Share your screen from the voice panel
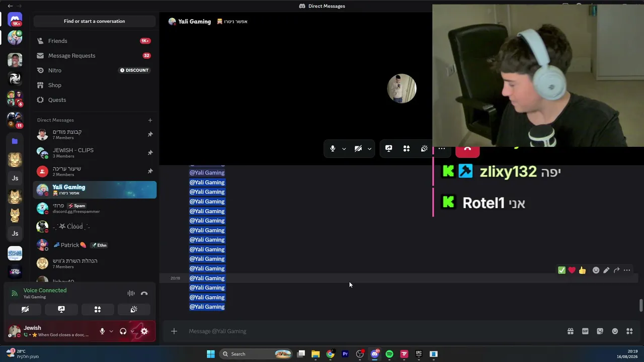The image size is (644, 362). point(61,310)
